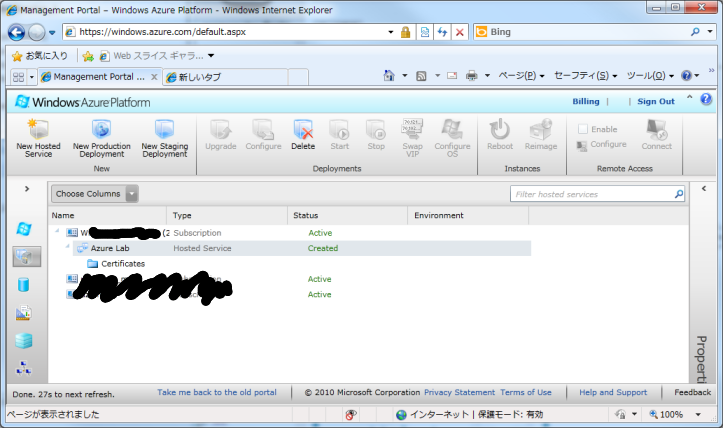Click the Swap VIP icon
Image resolution: width=723 pixels, height=428 pixels.
point(412,130)
